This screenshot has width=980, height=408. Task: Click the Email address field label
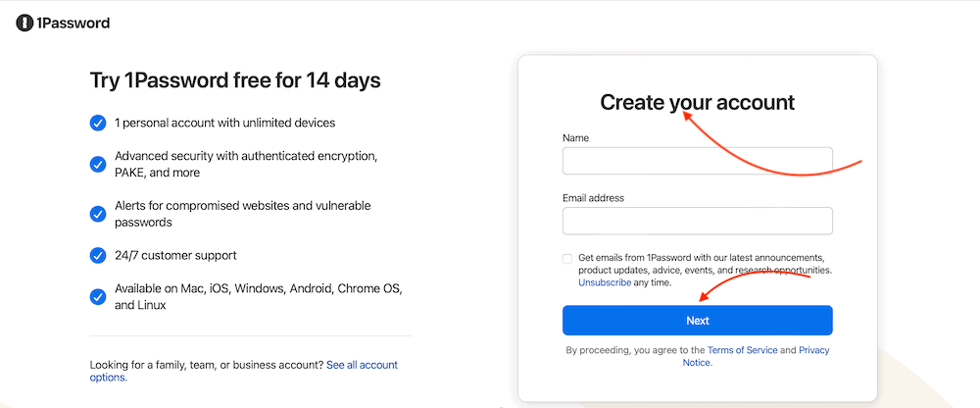click(593, 198)
